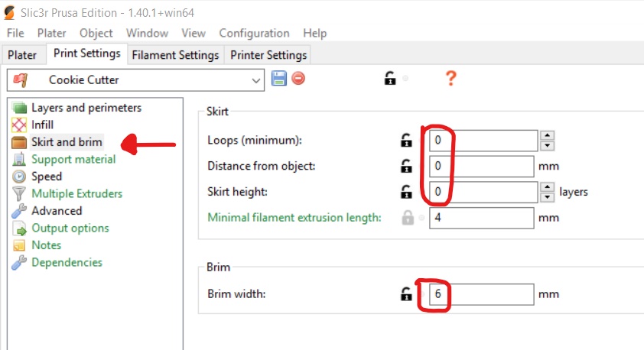Delete preset using the red remove icon
Screen dimensions: 644x350
(298, 79)
